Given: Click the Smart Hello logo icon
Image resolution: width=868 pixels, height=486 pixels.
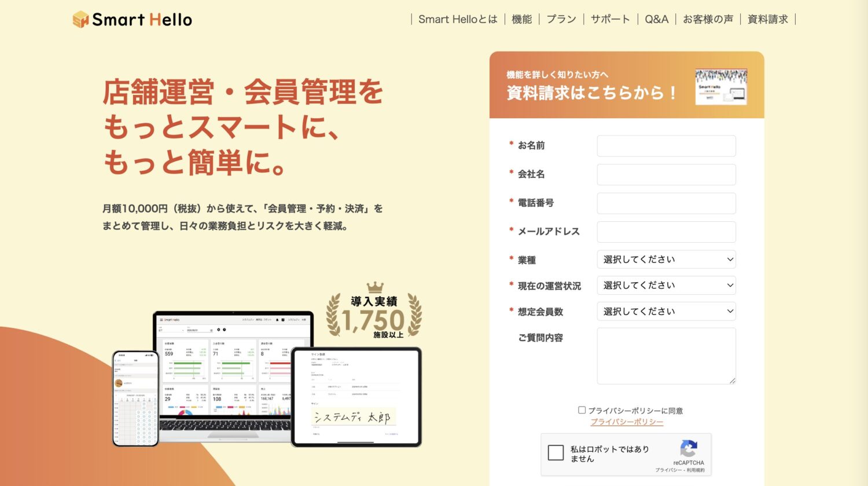Looking at the screenshot, I should tap(80, 20).
